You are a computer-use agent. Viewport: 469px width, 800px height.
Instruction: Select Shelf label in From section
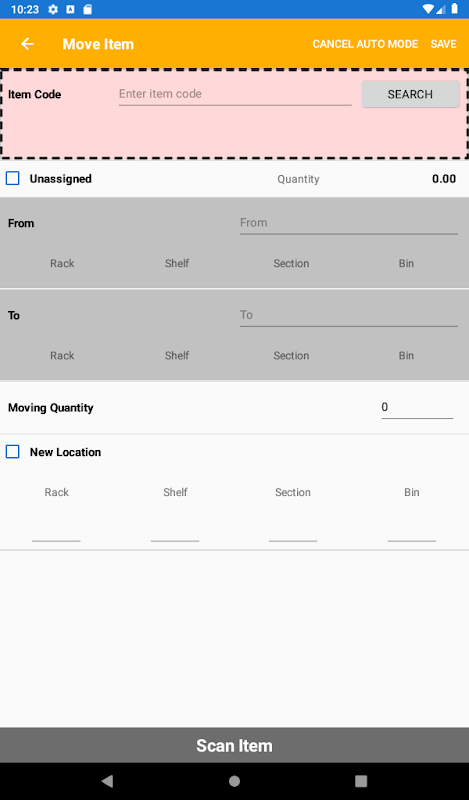pos(177,264)
